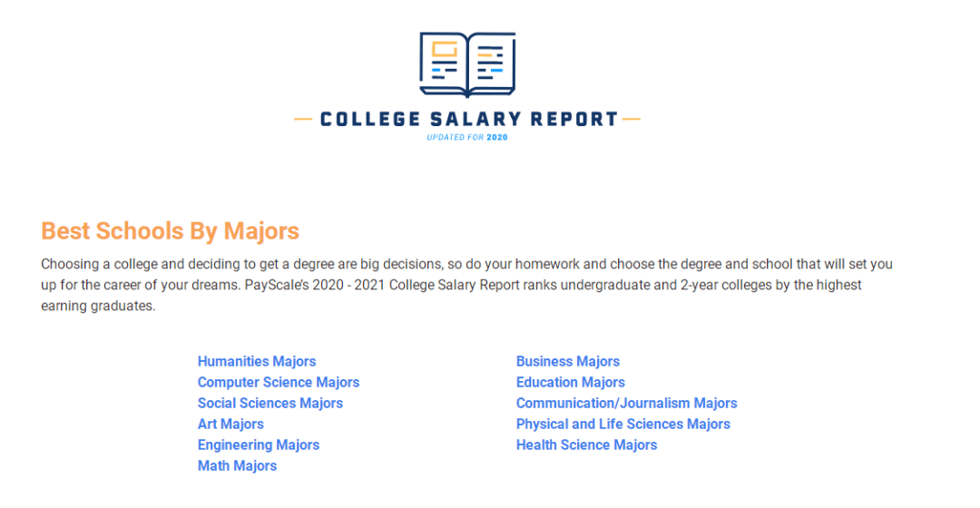This screenshot has height=508, width=980.
Task: Click the PayScale report description paragraph
Action: (x=466, y=285)
